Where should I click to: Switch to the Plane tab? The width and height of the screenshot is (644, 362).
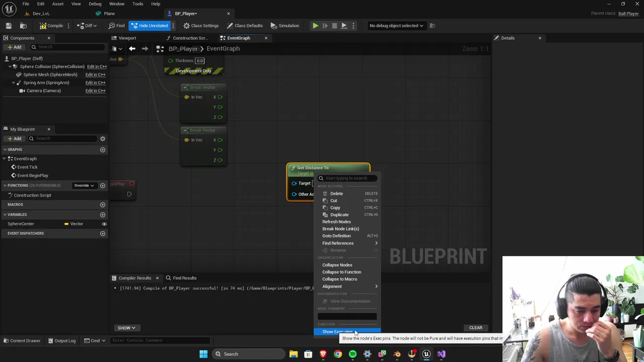pyautogui.click(x=109, y=14)
